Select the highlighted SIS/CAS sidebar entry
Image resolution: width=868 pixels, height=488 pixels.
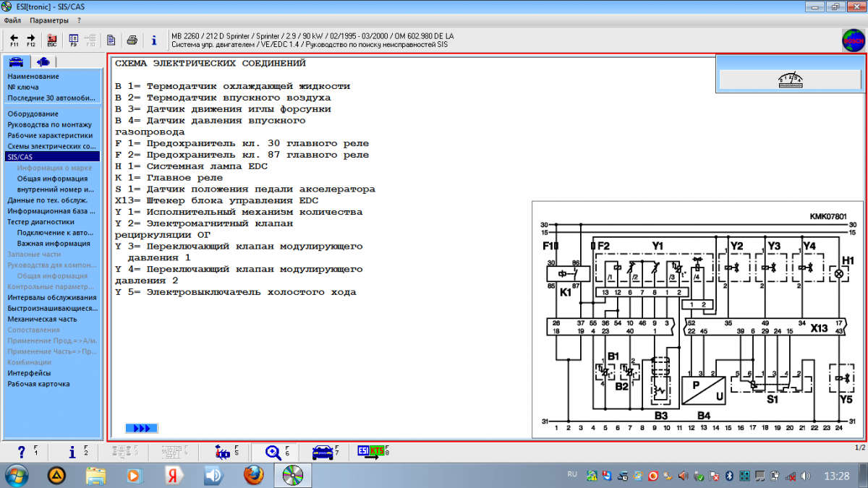pos(52,156)
